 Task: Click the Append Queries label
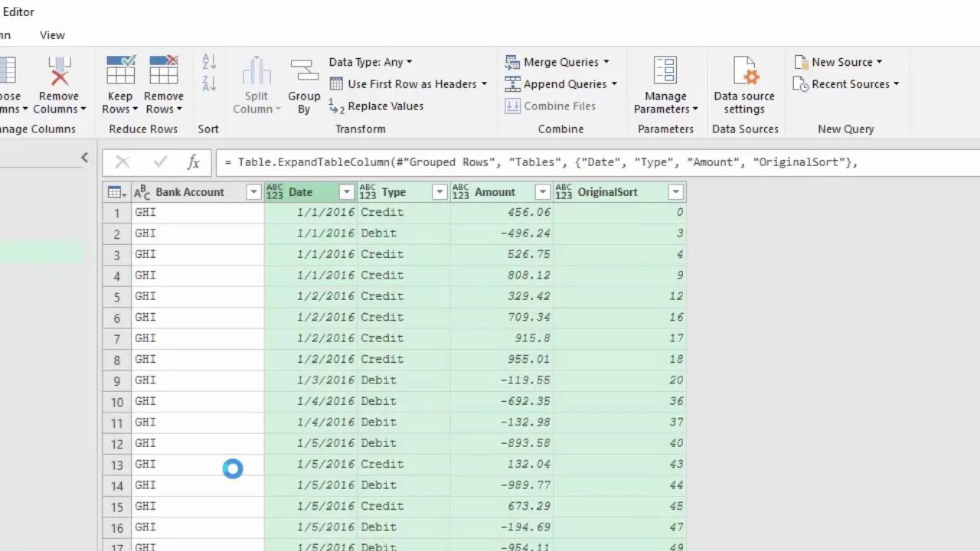[x=565, y=84]
